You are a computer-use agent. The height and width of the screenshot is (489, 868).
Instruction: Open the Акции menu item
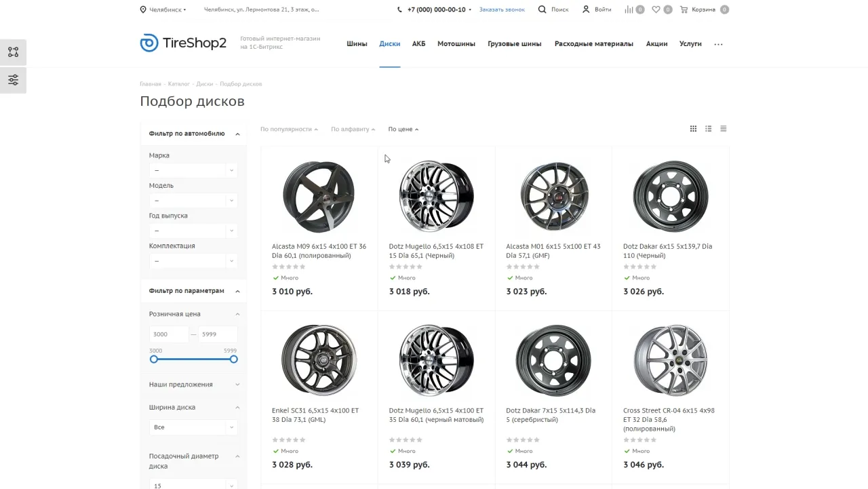tap(656, 43)
